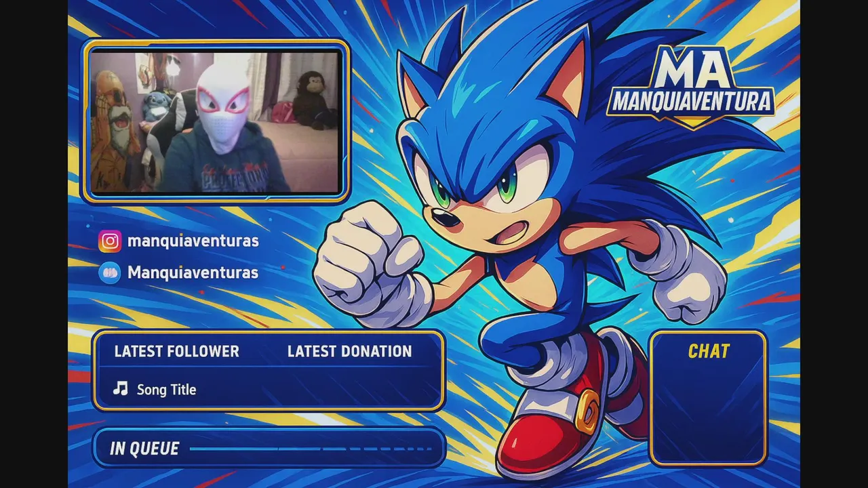Click the CHAT panel heading

click(709, 351)
